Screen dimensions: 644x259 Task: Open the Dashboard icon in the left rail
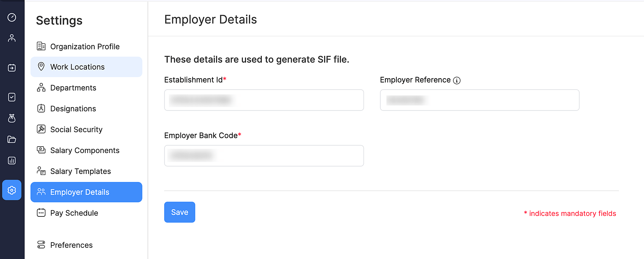(x=12, y=18)
